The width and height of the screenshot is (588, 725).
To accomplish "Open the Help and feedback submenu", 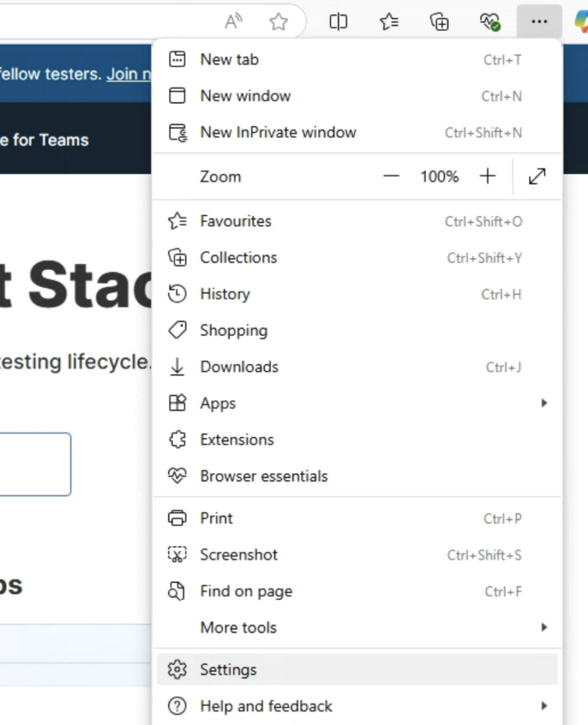I will [266, 705].
